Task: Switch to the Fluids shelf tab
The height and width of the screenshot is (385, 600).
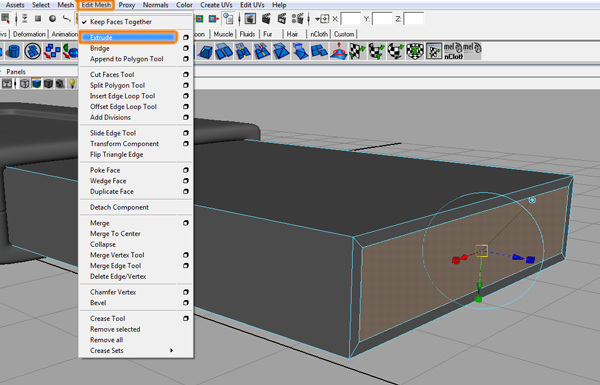Action: click(247, 34)
